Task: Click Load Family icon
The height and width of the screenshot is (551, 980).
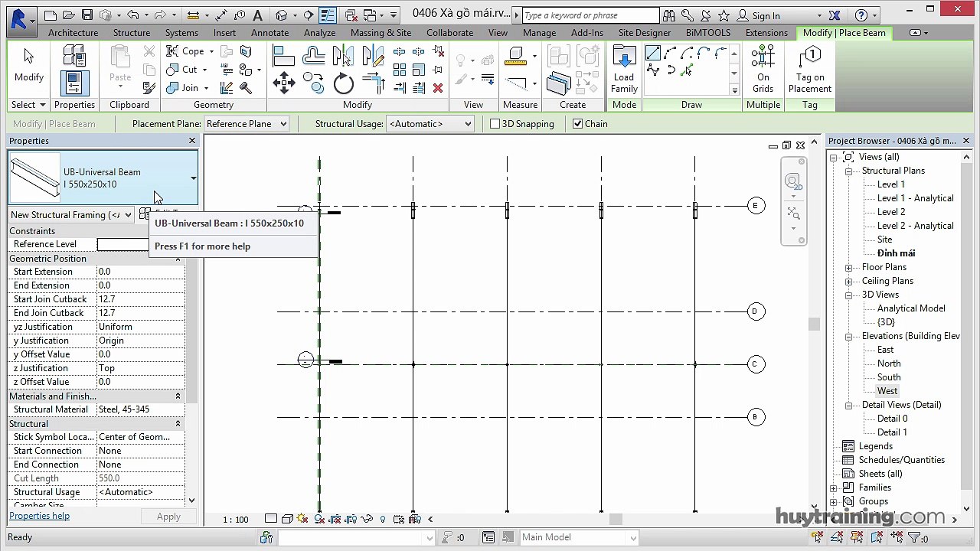Action: coord(624,70)
